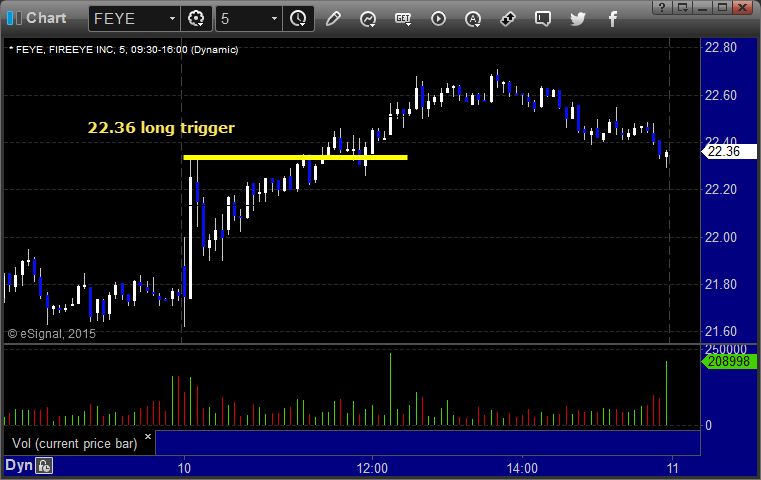
Task: Click the bar replay play button
Action: click(x=438, y=19)
